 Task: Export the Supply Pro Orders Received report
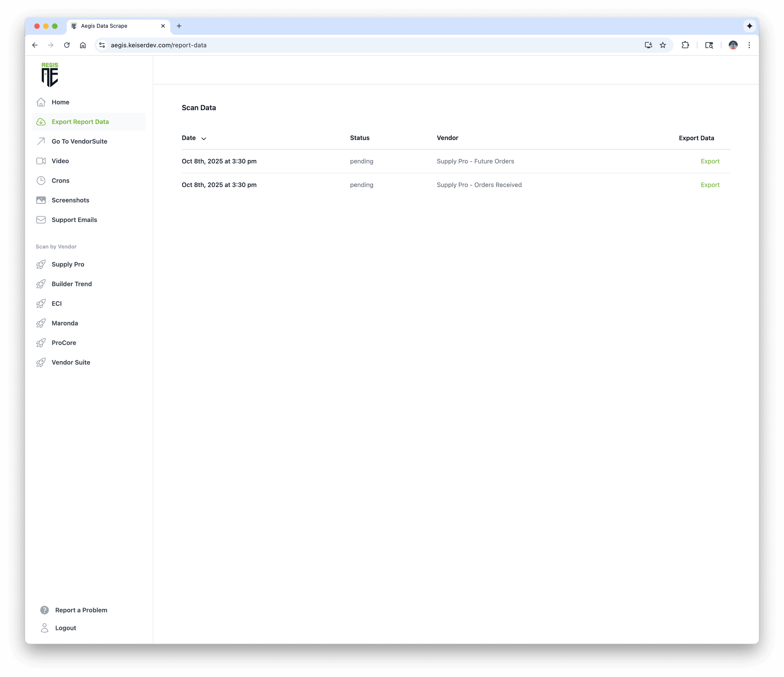coord(710,185)
